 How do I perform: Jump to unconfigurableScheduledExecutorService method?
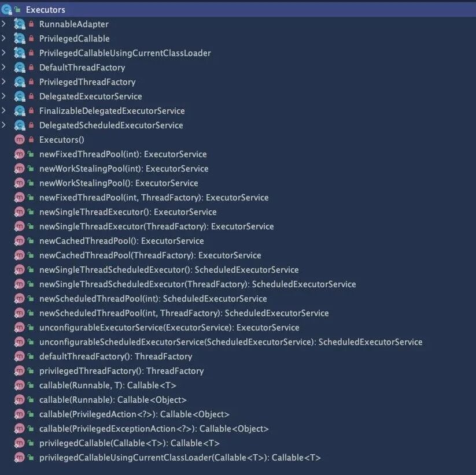(x=230, y=342)
